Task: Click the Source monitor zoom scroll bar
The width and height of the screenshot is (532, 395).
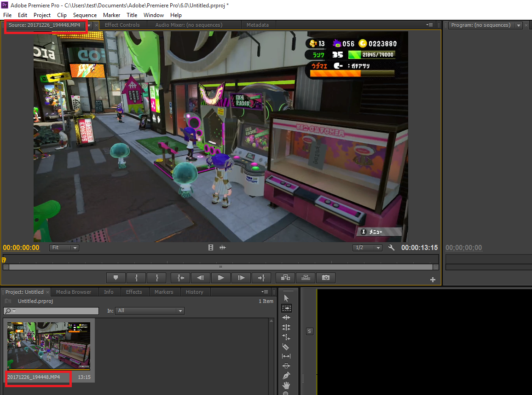Action: [220, 267]
